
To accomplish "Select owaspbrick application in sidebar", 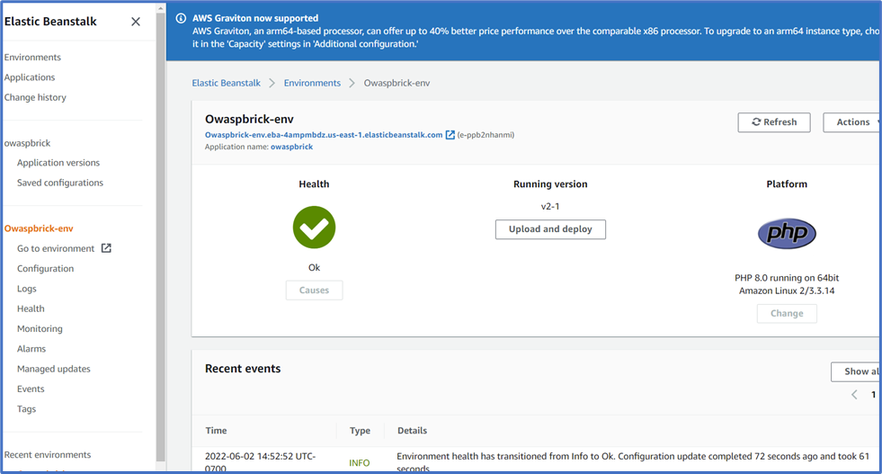I will (x=28, y=143).
